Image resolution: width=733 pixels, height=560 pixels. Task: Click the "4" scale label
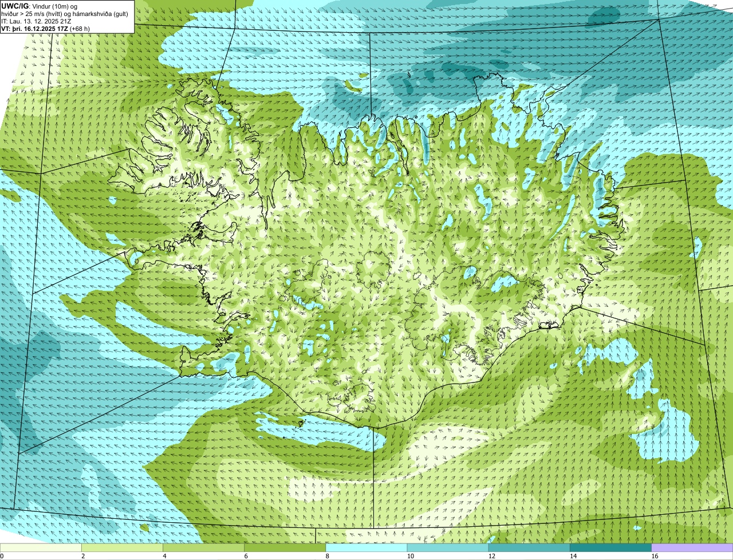pyautogui.click(x=165, y=556)
